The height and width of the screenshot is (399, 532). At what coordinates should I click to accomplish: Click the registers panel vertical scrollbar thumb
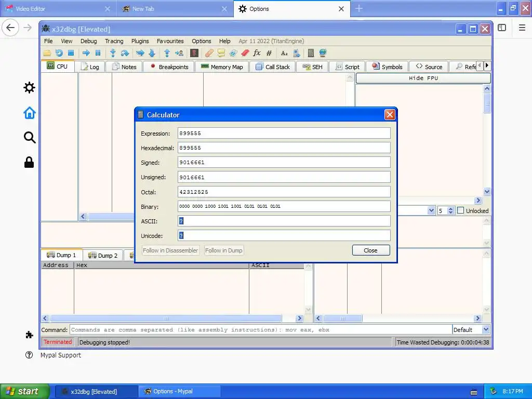pos(487,103)
